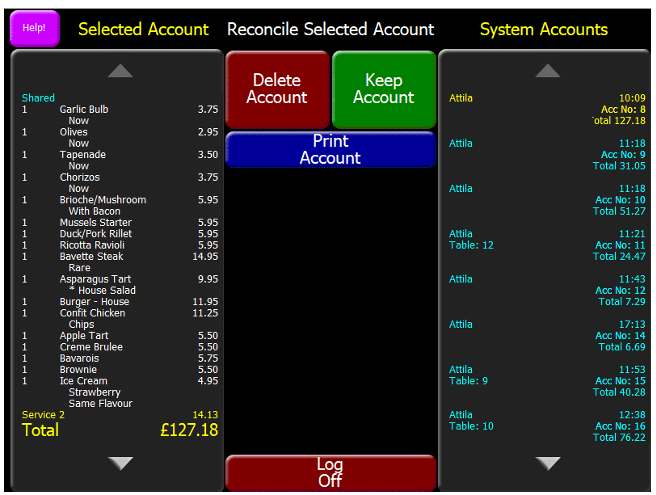Click the Bavette Steak line item
This screenshot has width=656, height=495.
119,257
